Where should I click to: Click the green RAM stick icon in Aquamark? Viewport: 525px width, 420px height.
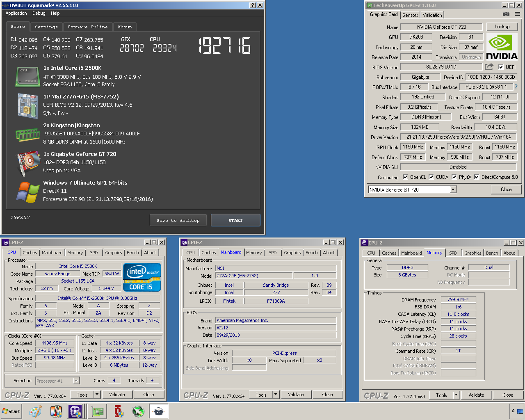click(x=27, y=134)
